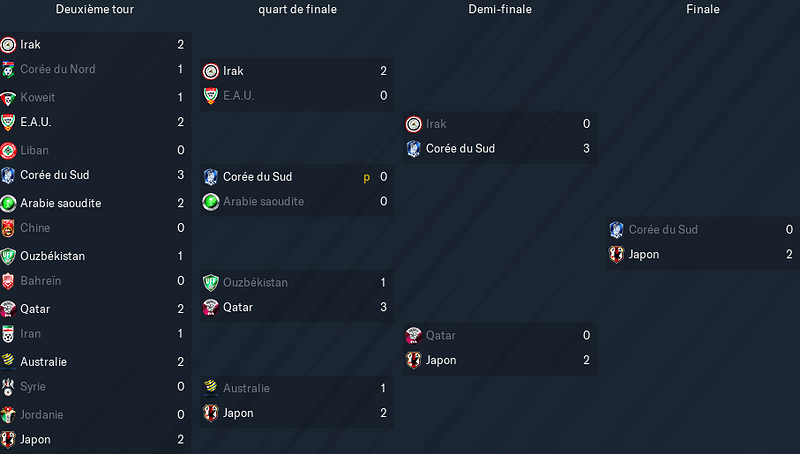The height and width of the screenshot is (454, 800).
Task: Click the Bahreïn team crest
Action: click(8, 281)
